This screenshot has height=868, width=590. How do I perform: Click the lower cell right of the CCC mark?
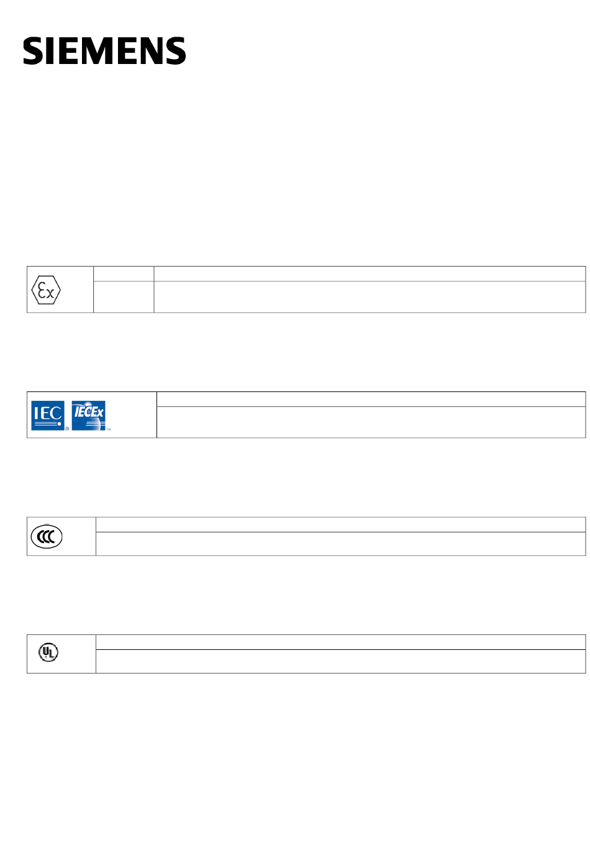(341, 544)
